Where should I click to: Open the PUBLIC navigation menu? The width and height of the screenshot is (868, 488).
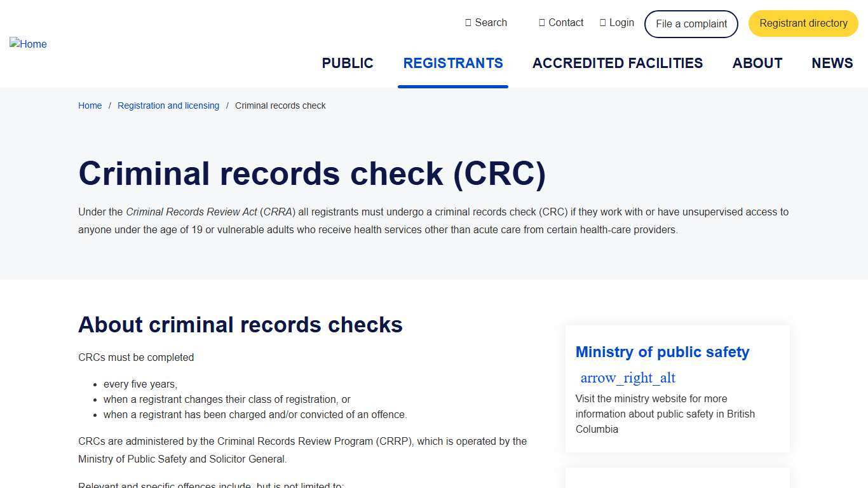[347, 63]
